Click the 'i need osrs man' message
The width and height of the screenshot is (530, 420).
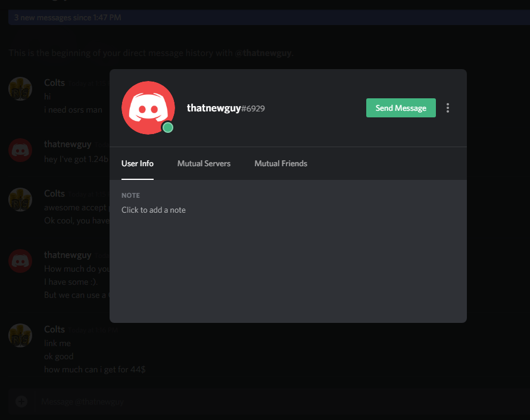pos(73,110)
